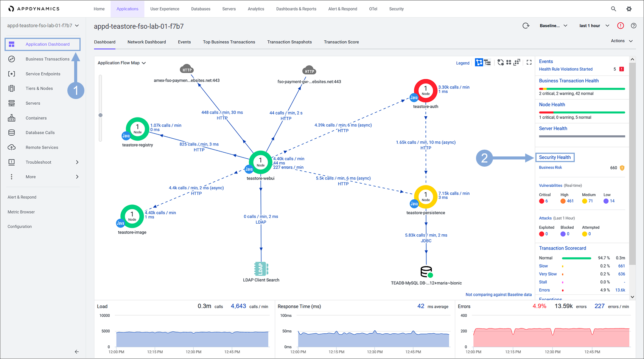Select the teastore-webui node
The width and height of the screenshot is (644, 359).
point(260,162)
